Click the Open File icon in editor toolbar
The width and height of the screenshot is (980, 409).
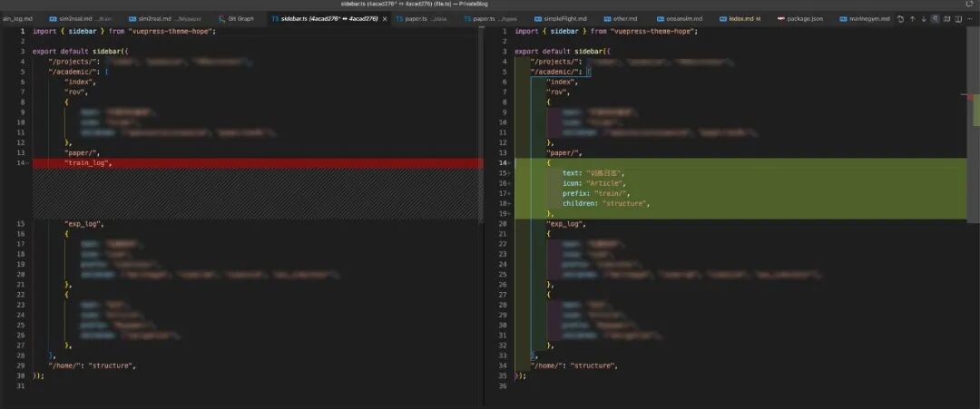pyautogui.click(x=900, y=18)
